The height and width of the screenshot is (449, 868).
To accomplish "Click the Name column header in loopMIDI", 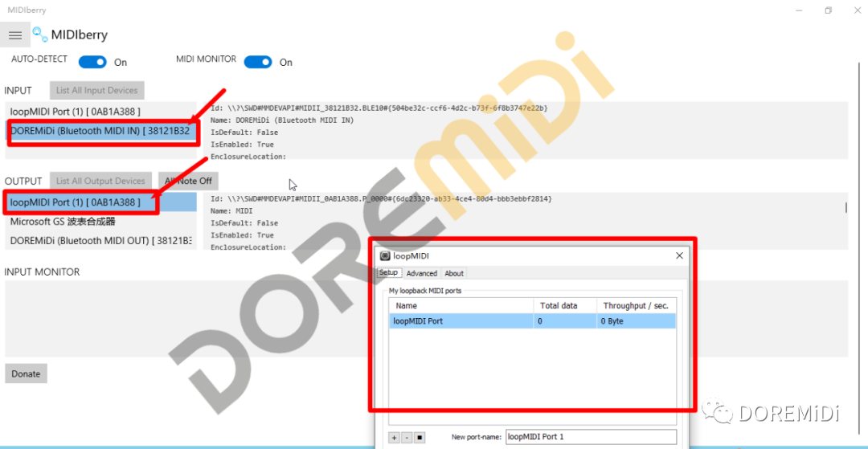I will point(461,306).
